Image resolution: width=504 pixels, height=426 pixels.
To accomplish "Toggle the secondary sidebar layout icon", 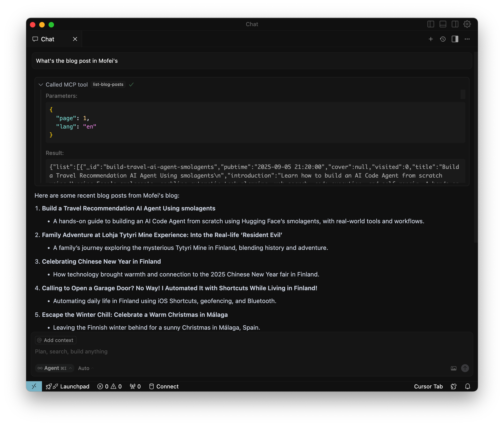I will 455,24.
